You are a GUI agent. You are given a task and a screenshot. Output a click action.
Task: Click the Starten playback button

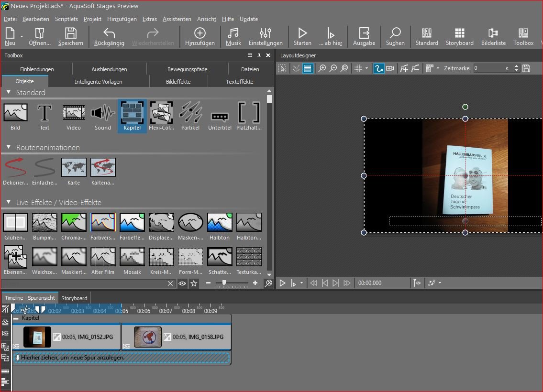click(302, 36)
